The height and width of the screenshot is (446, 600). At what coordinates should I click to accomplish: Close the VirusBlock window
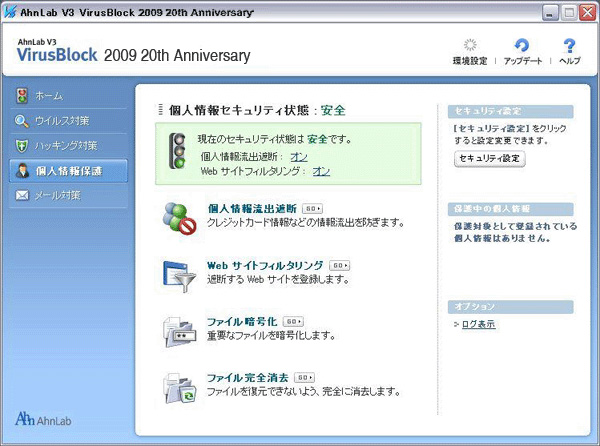(x=587, y=13)
